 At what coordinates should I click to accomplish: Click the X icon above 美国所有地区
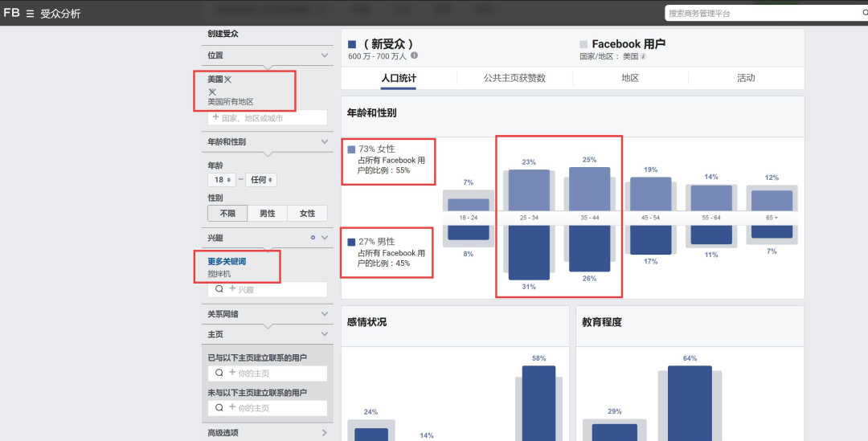[212, 92]
